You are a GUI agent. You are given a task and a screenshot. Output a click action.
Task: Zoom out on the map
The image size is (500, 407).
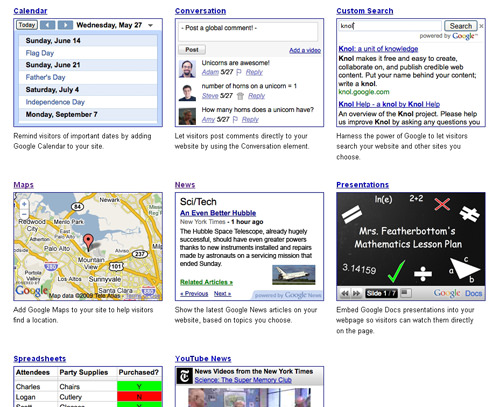click(x=24, y=214)
